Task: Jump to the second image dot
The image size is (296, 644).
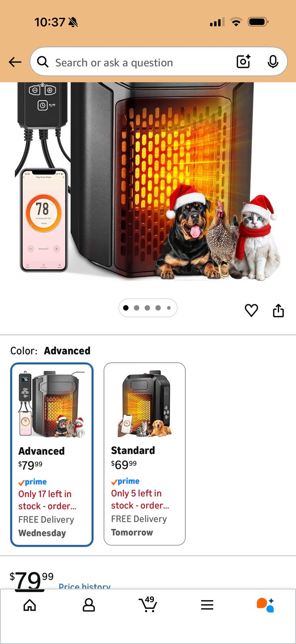Action: pos(137,308)
